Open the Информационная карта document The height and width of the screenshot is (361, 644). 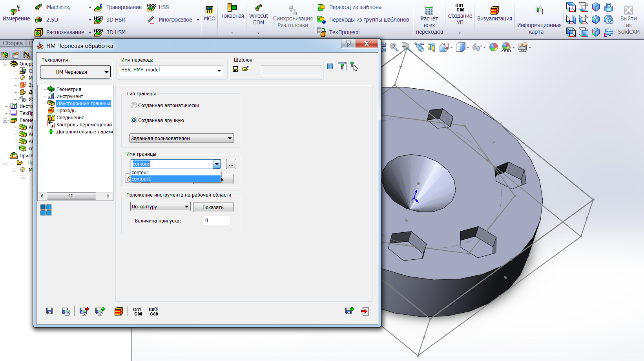click(x=539, y=20)
